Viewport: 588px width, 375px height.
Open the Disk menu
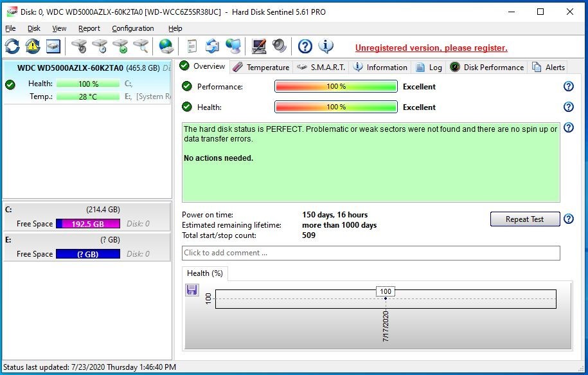pyautogui.click(x=34, y=28)
